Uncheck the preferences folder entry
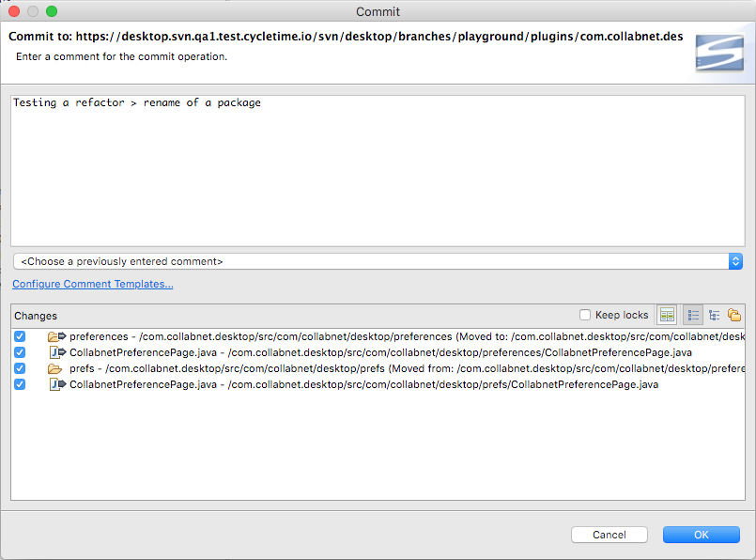The image size is (756, 560). pos(20,335)
